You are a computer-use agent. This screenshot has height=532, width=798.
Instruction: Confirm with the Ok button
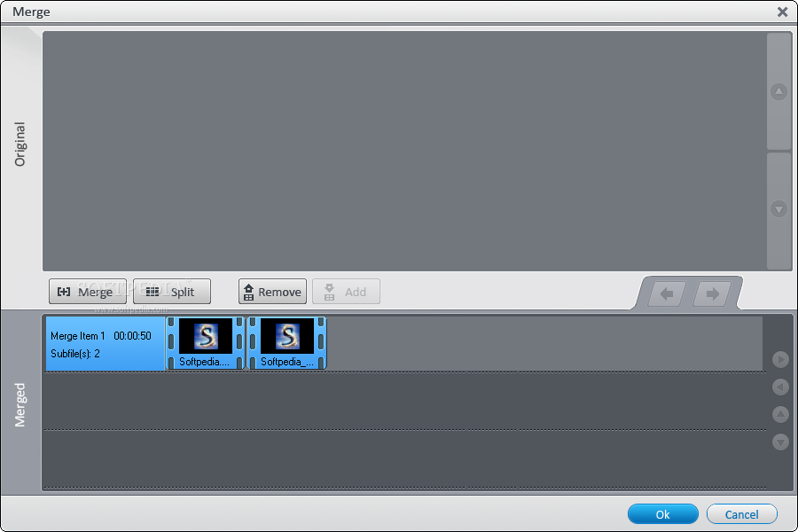[662, 514]
